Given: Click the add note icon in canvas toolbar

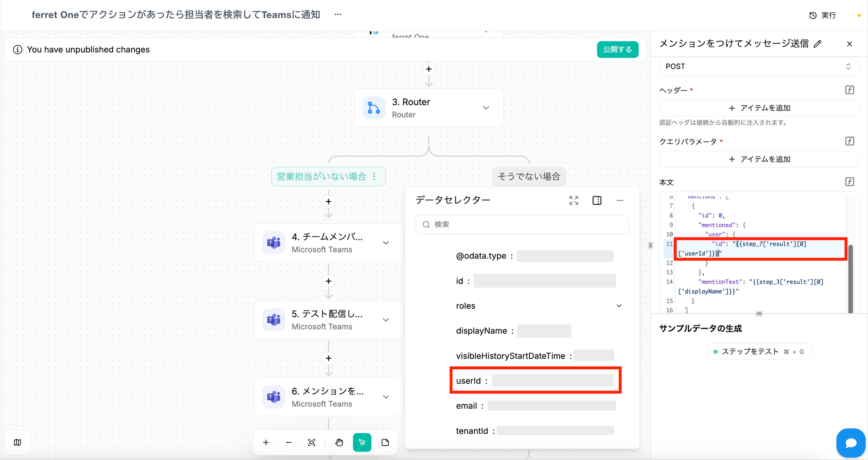Looking at the screenshot, I should coord(385,443).
